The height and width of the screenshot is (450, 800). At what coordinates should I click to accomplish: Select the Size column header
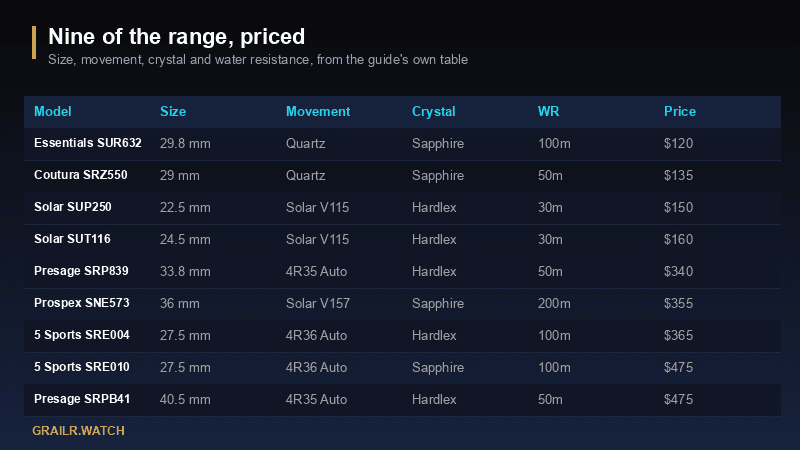pos(173,112)
